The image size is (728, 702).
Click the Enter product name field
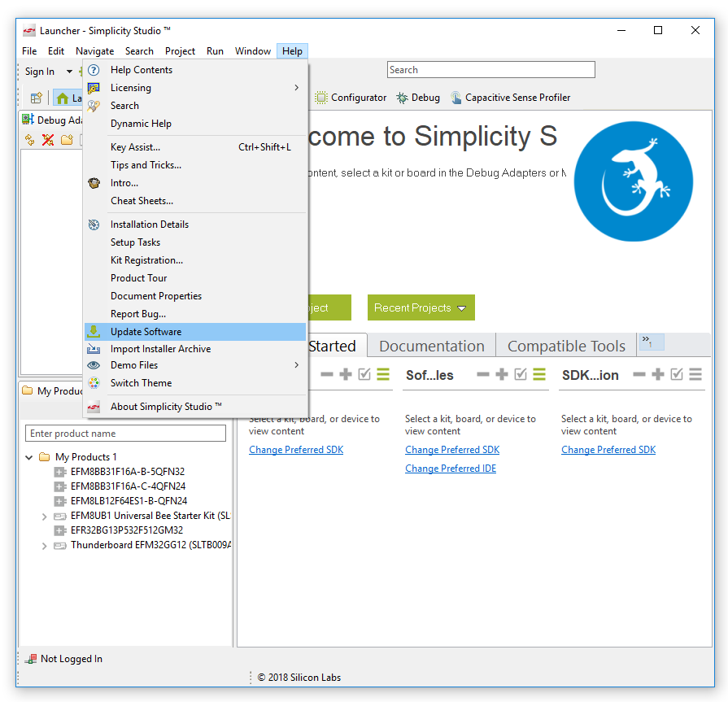125,433
